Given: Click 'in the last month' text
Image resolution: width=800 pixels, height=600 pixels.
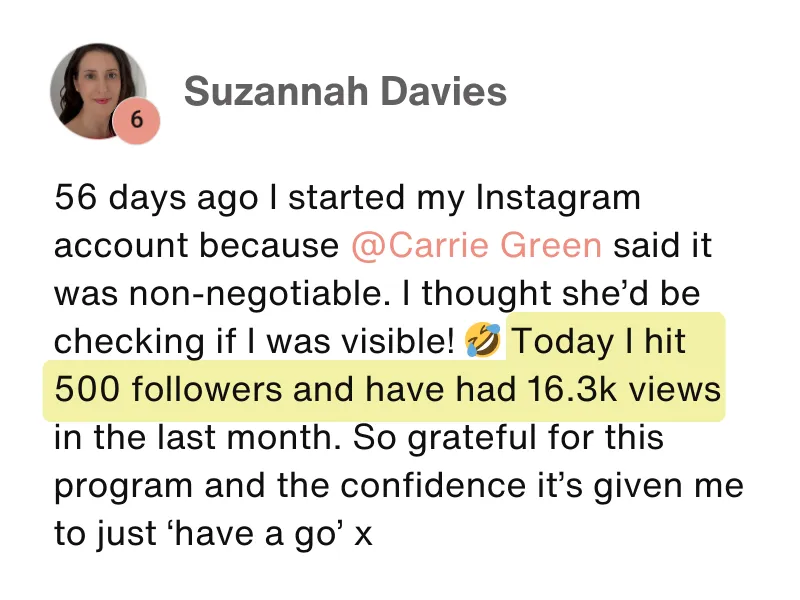Looking at the screenshot, I should [x=197, y=437].
